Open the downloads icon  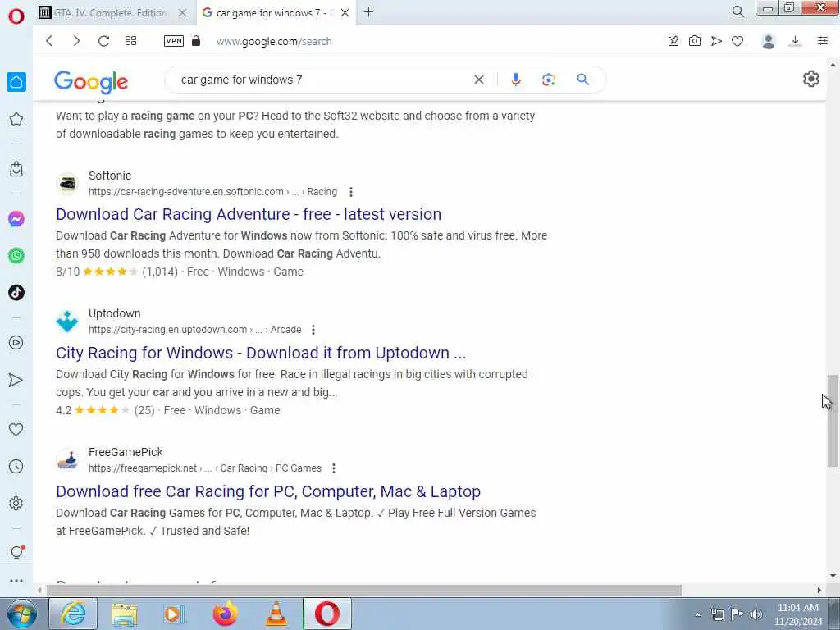click(x=796, y=41)
